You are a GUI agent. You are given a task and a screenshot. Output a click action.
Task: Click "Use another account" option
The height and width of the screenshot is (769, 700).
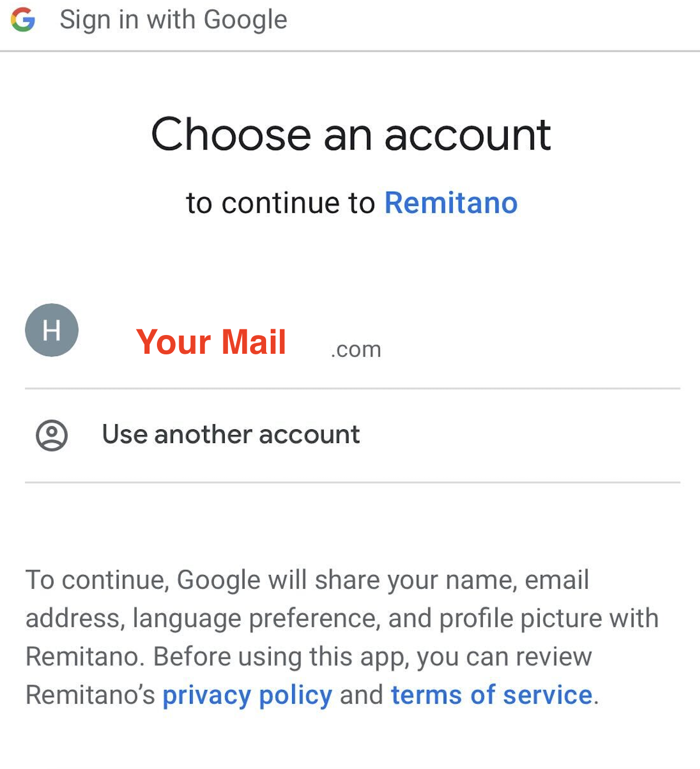pos(230,435)
